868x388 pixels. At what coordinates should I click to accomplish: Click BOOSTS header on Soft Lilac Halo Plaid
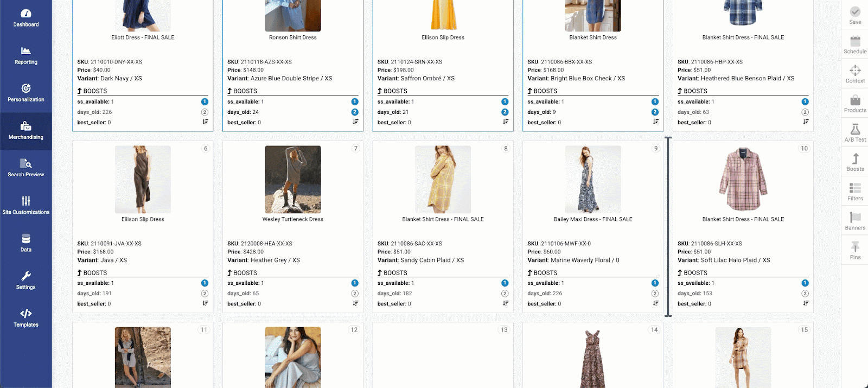[x=693, y=273]
